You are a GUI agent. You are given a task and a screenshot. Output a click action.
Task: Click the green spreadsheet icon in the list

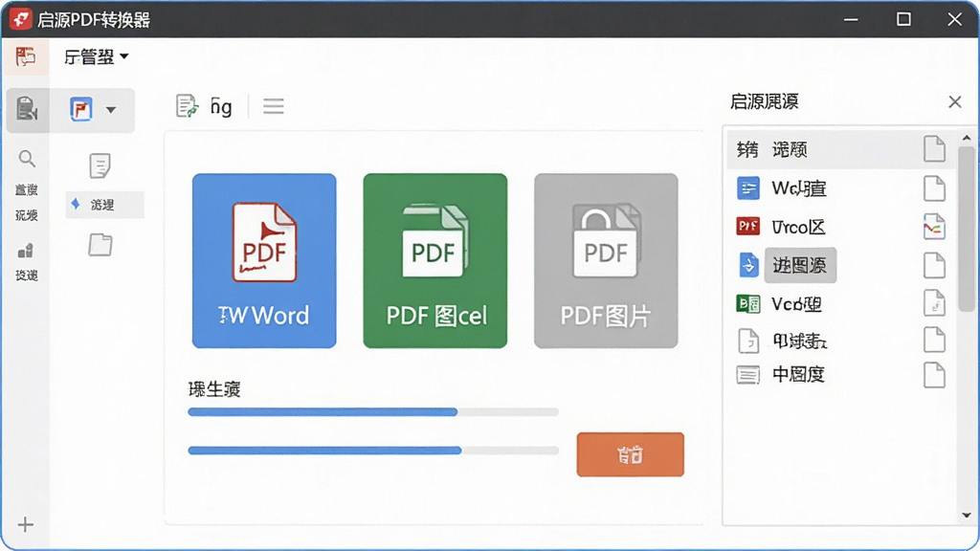pos(748,303)
